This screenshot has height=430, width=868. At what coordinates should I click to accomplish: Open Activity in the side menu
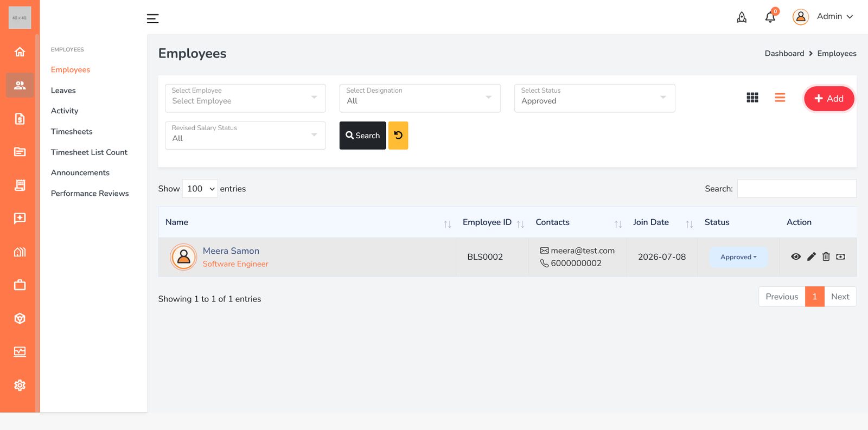click(65, 111)
